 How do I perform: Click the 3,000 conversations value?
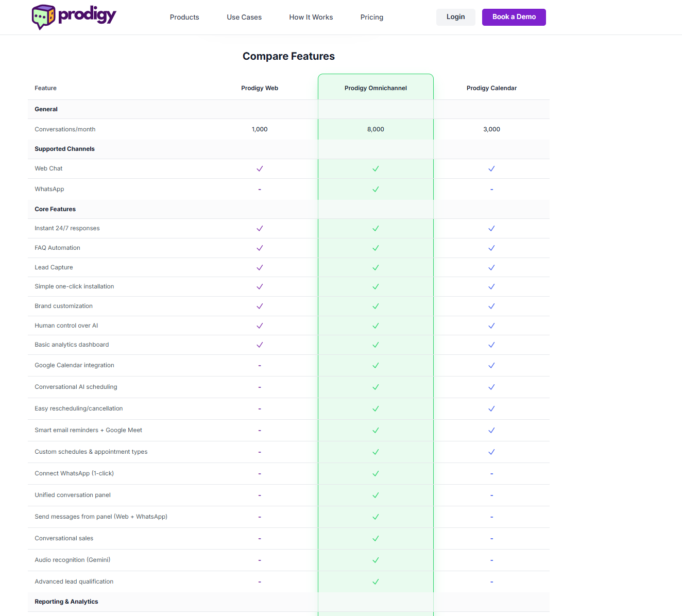pyautogui.click(x=491, y=129)
